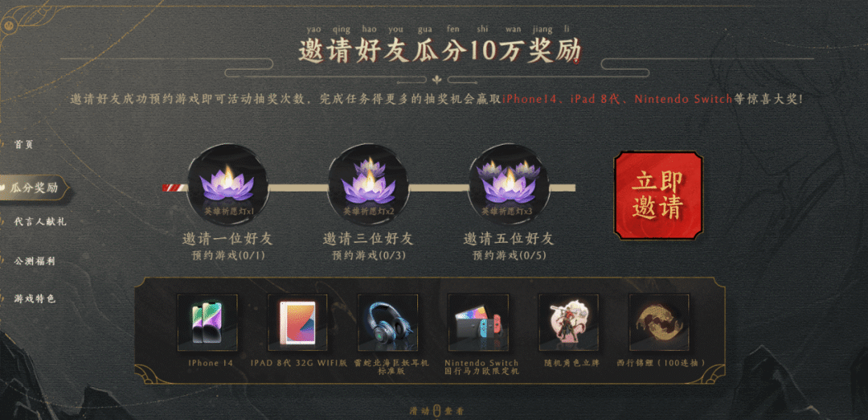The width and height of the screenshot is (868, 420).
Task: Select the iPad 8代 prize image
Action: 298,323
